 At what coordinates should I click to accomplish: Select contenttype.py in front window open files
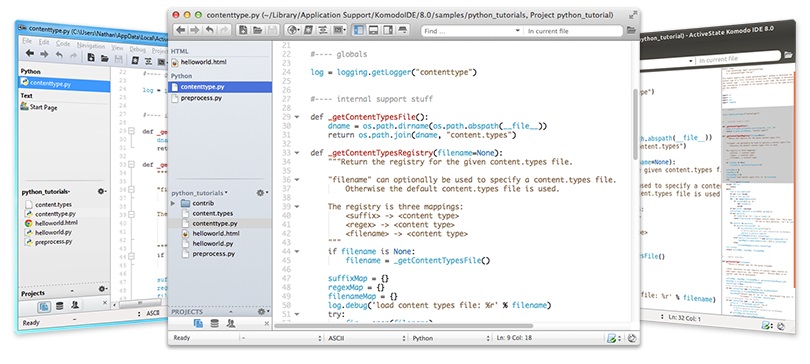[221, 87]
